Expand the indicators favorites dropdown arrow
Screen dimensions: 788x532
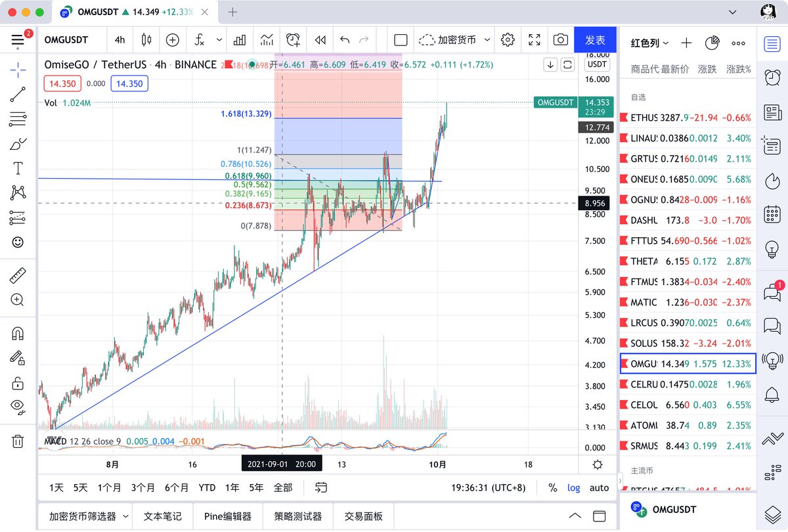click(219, 40)
